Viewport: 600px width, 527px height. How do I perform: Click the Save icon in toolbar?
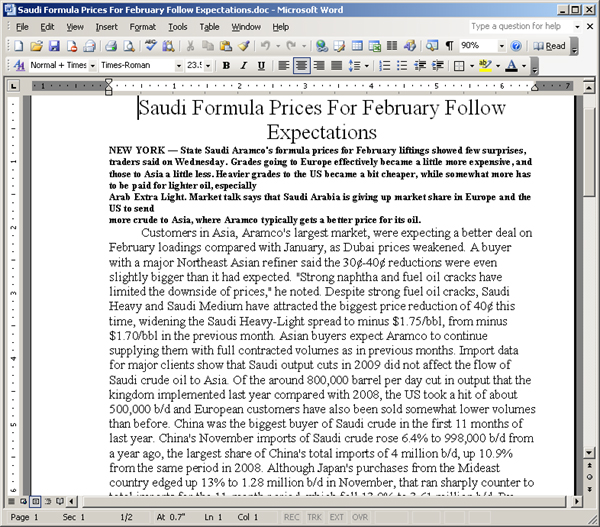pyautogui.click(x=53, y=46)
